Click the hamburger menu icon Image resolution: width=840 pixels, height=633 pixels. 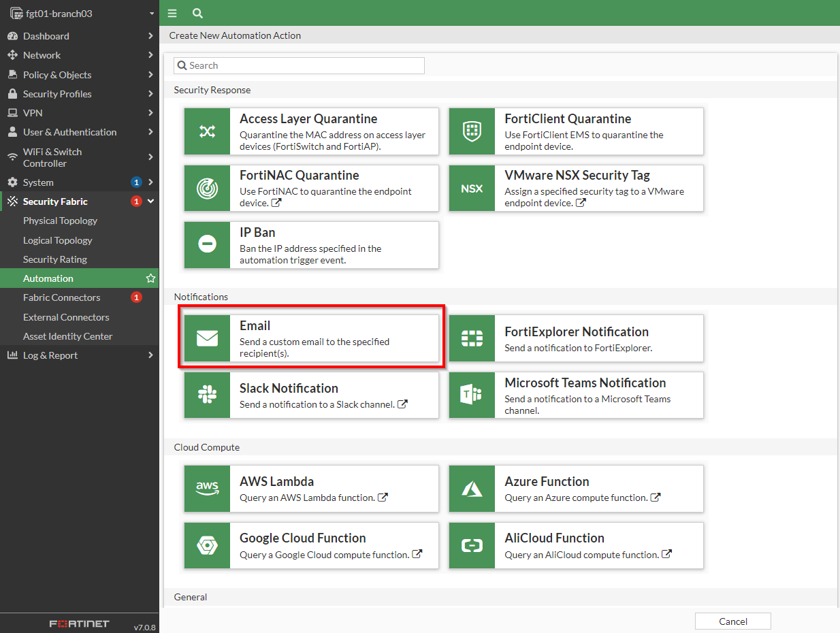tap(172, 13)
